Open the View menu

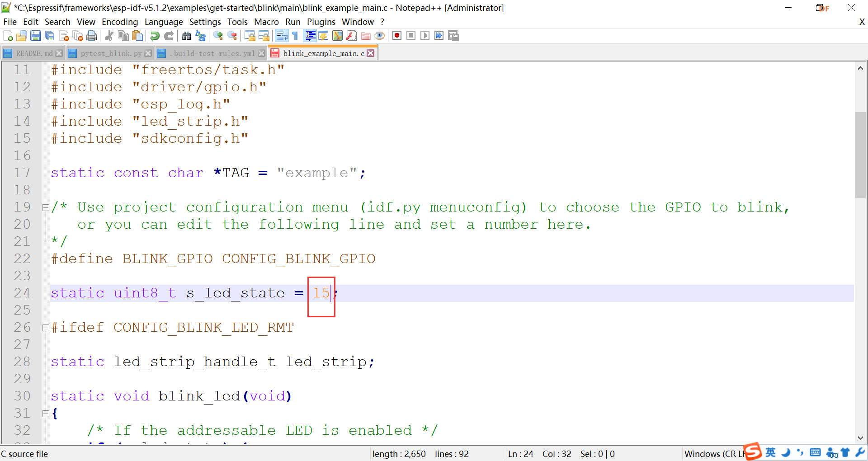[86, 22]
